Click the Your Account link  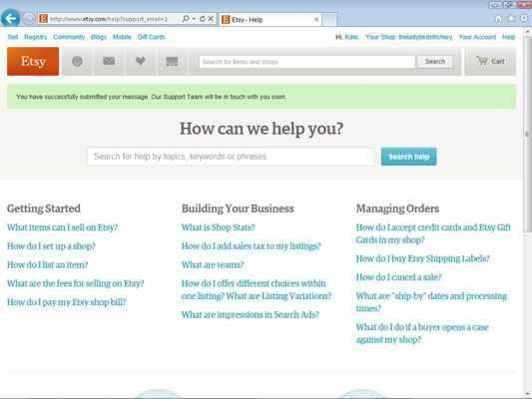pos(477,37)
